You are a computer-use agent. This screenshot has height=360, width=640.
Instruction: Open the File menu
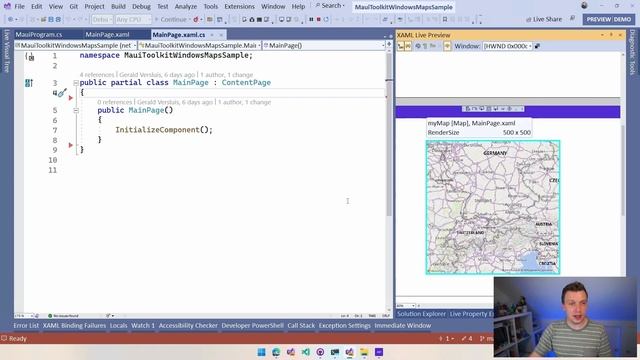(19, 7)
